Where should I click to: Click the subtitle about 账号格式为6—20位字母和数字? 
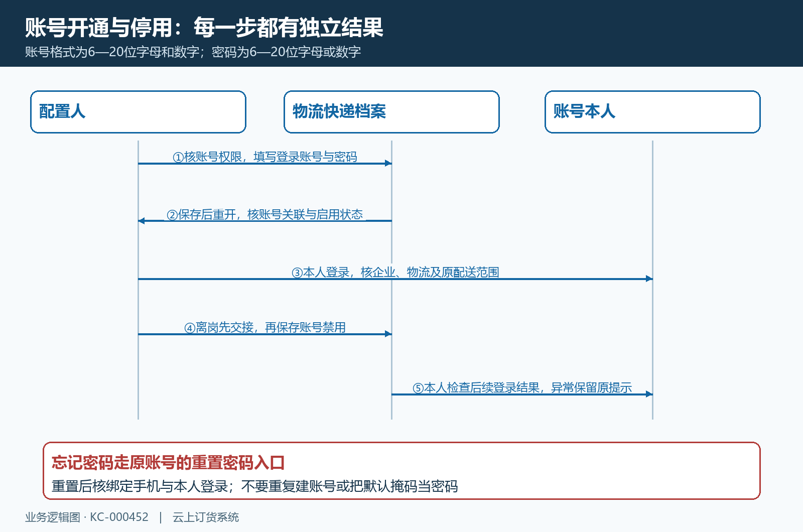click(x=193, y=52)
